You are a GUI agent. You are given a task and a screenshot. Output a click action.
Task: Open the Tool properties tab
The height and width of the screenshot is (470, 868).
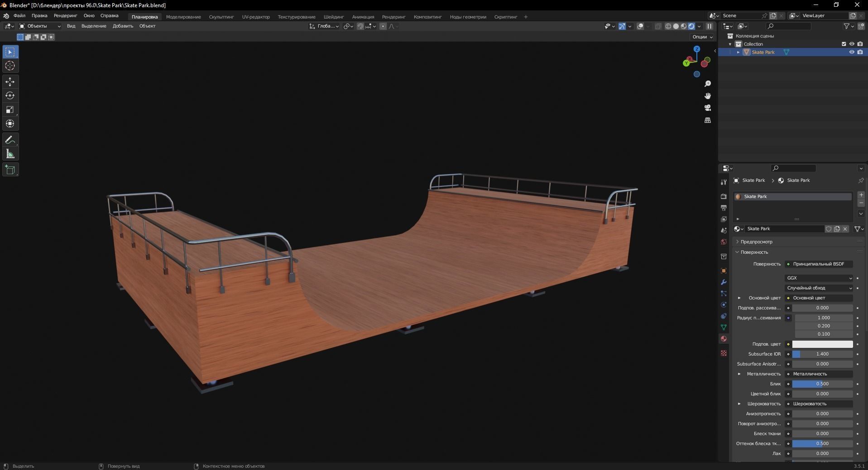[724, 182]
